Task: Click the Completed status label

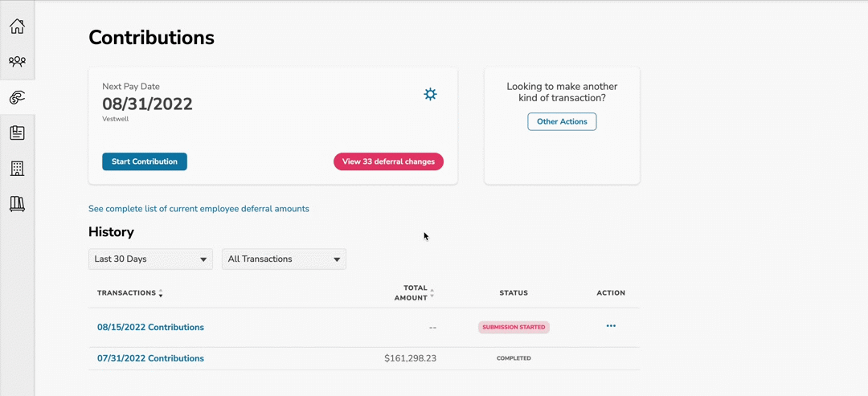Action: pyautogui.click(x=514, y=358)
